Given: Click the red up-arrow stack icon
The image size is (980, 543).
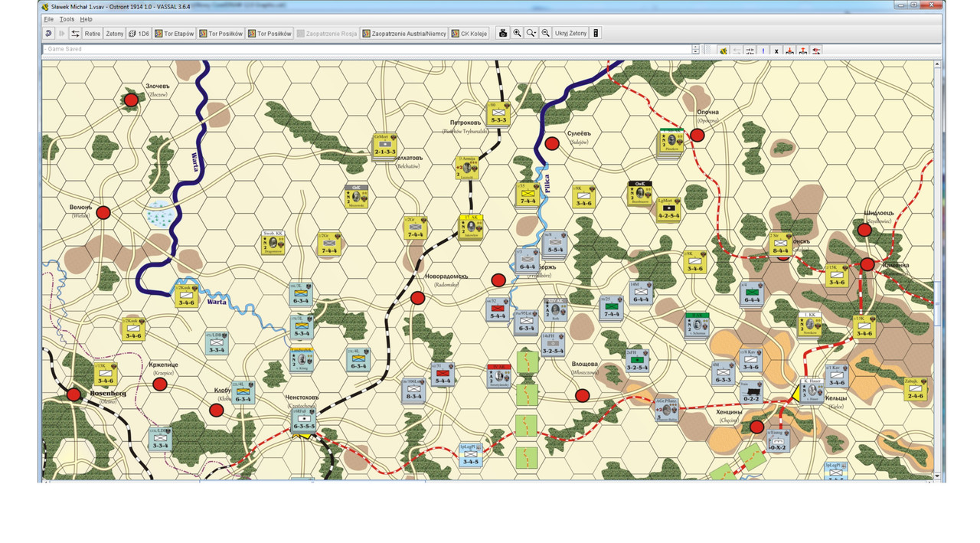Looking at the screenshot, I should click(803, 51).
